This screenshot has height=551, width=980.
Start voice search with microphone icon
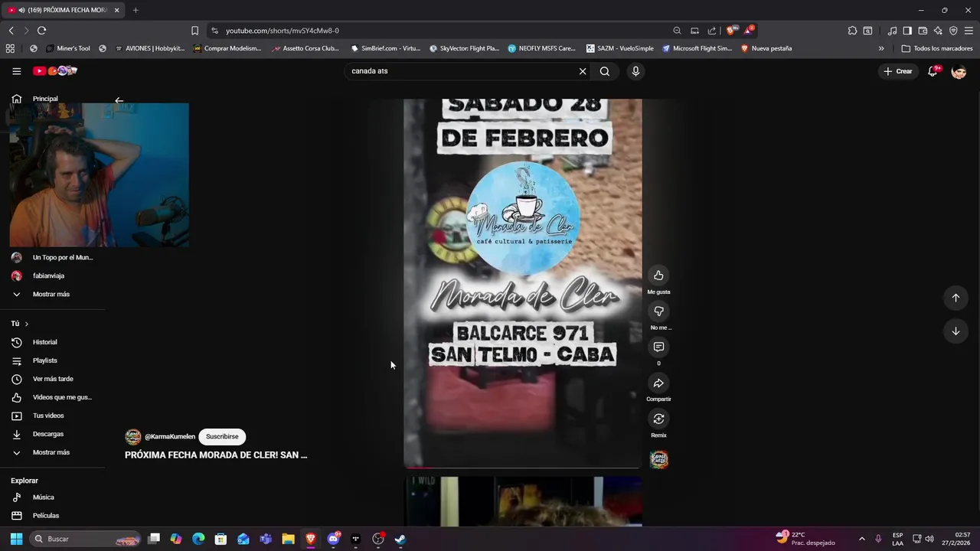click(635, 71)
